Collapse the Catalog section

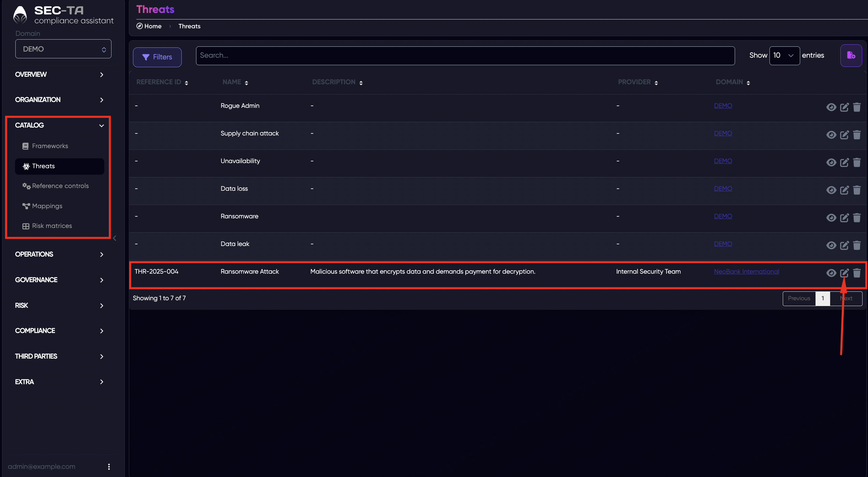tap(59, 125)
